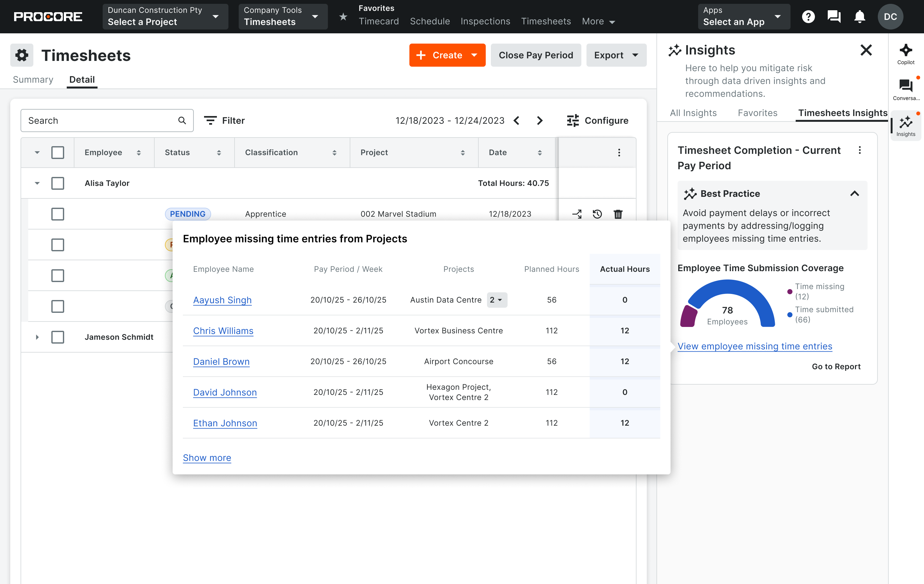This screenshot has width=924, height=584.
Task: Expand the Jameson Schmidt row
Action: click(37, 337)
